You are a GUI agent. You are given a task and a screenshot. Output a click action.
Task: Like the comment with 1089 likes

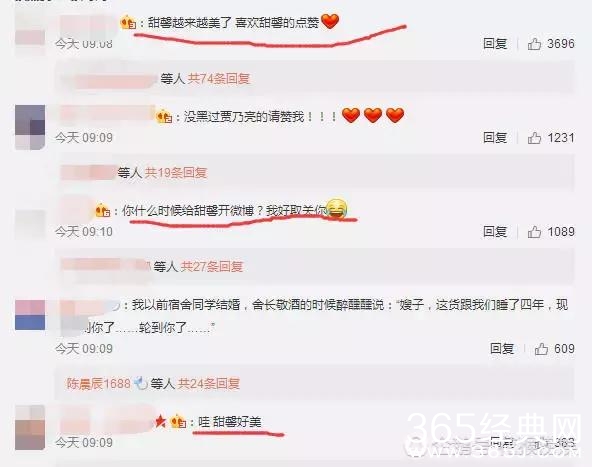534,232
